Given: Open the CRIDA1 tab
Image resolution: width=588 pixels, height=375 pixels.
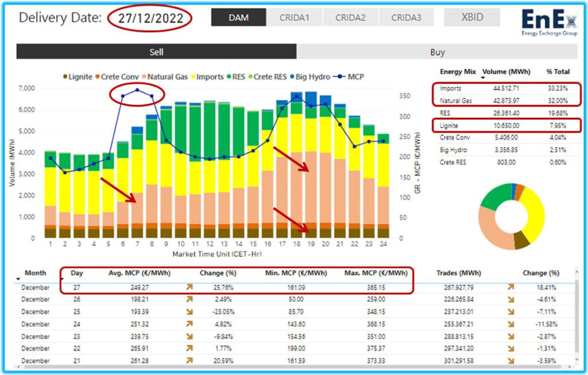Looking at the screenshot, I should pyautogui.click(x=295, y=17).
